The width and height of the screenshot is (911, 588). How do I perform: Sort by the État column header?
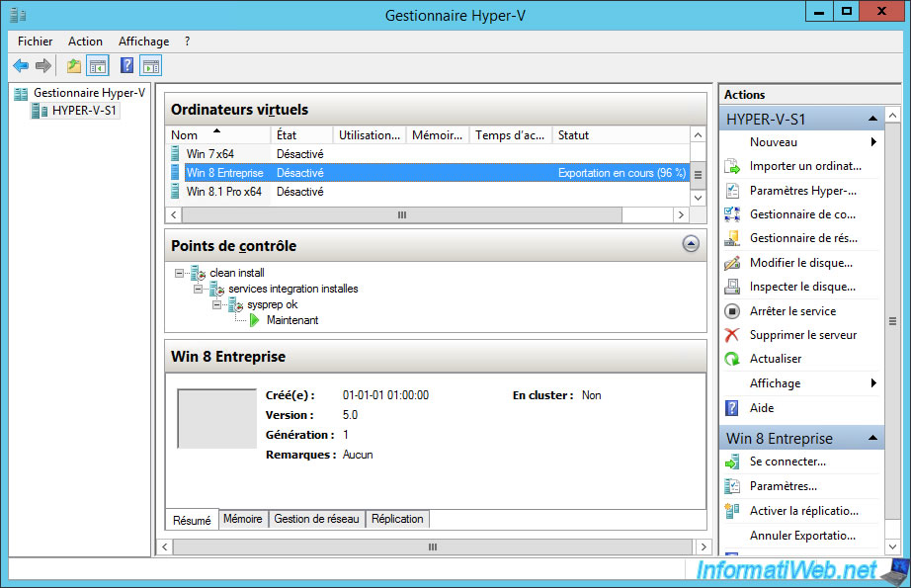point(301,134)
